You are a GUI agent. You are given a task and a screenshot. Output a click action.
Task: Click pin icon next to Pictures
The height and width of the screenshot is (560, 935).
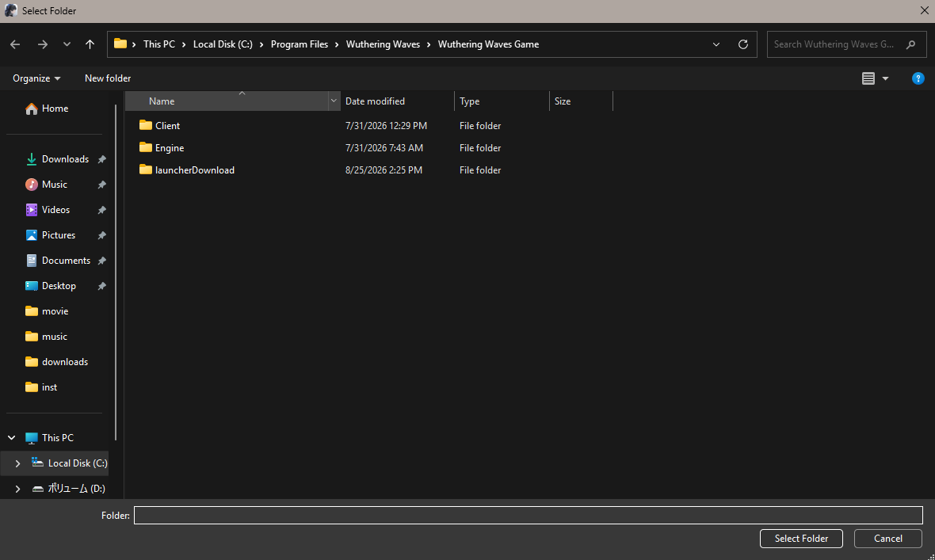point(102,235)
